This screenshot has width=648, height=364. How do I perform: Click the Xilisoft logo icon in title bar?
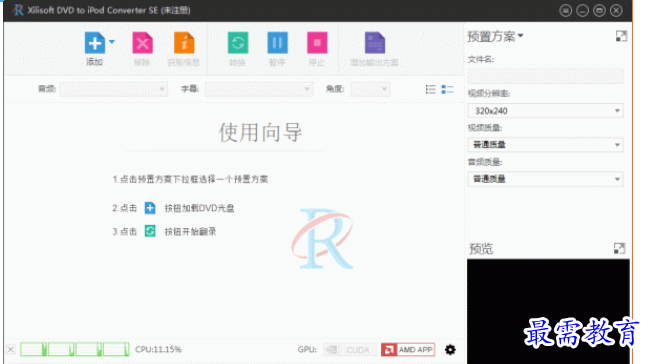pyautogui.click(x=17, y=10)
